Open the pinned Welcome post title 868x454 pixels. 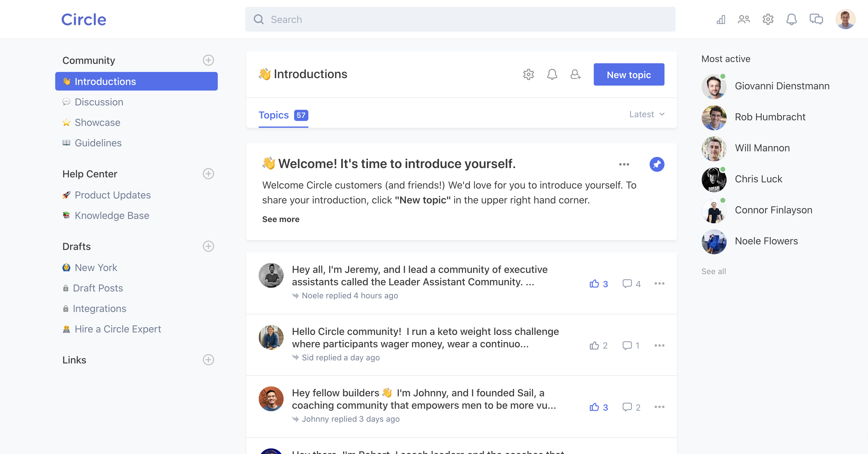389,164
